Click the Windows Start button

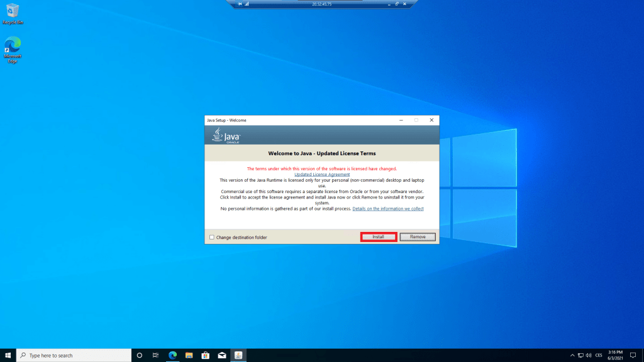8,355
